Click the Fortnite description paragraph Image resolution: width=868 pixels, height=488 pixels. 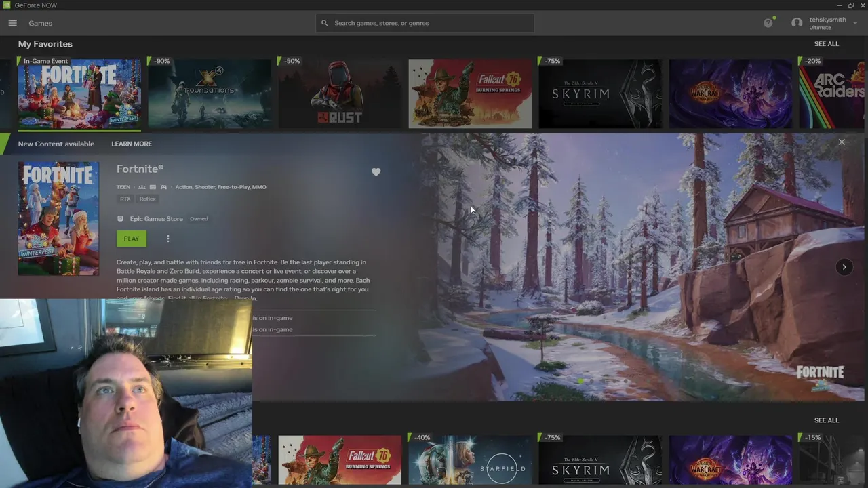click(243, 280)
